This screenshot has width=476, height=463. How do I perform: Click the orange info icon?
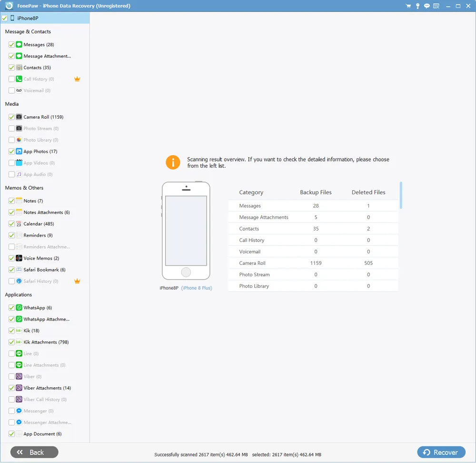(173, 162)
